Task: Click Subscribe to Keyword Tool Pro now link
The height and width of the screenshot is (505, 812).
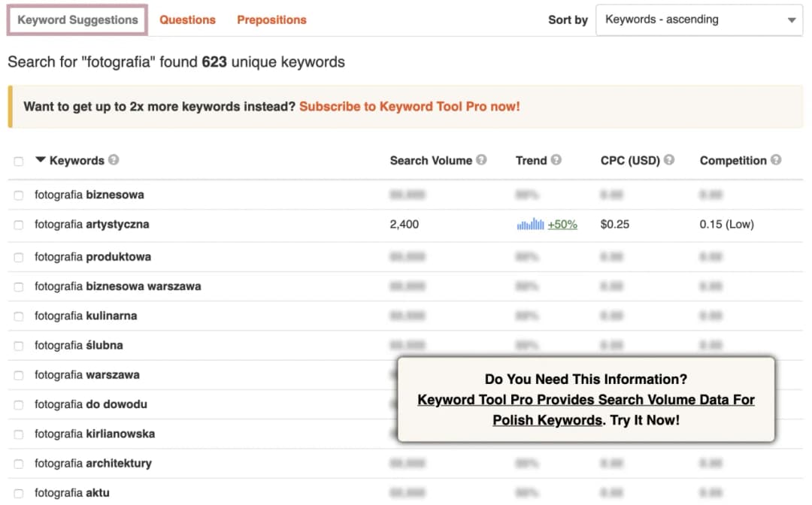Action: pos(409,107)
